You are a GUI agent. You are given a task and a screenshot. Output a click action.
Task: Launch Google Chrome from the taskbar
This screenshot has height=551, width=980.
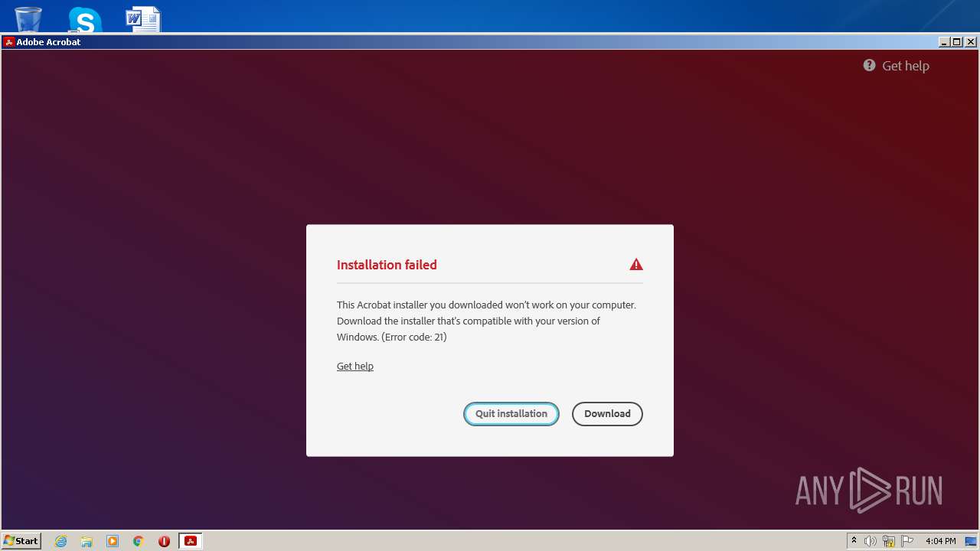(x=139, y=541)
